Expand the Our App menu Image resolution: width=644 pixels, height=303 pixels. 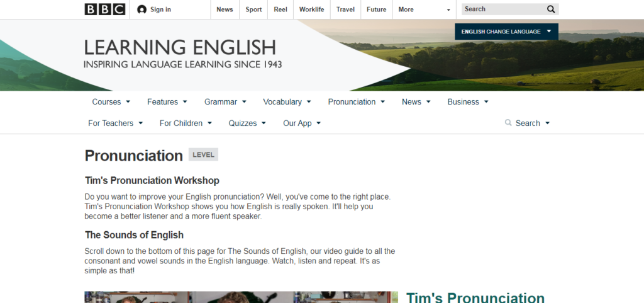click(302, 123)
